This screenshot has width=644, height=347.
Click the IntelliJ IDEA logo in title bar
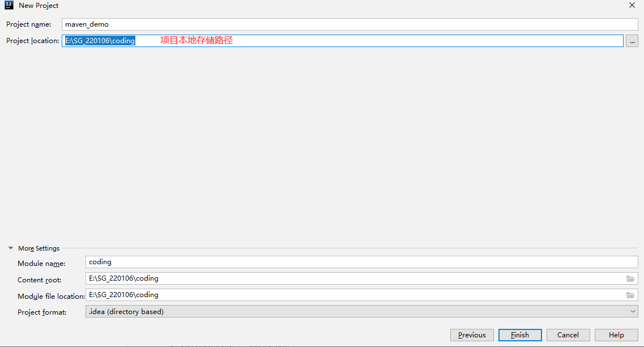tap(9, 5)
